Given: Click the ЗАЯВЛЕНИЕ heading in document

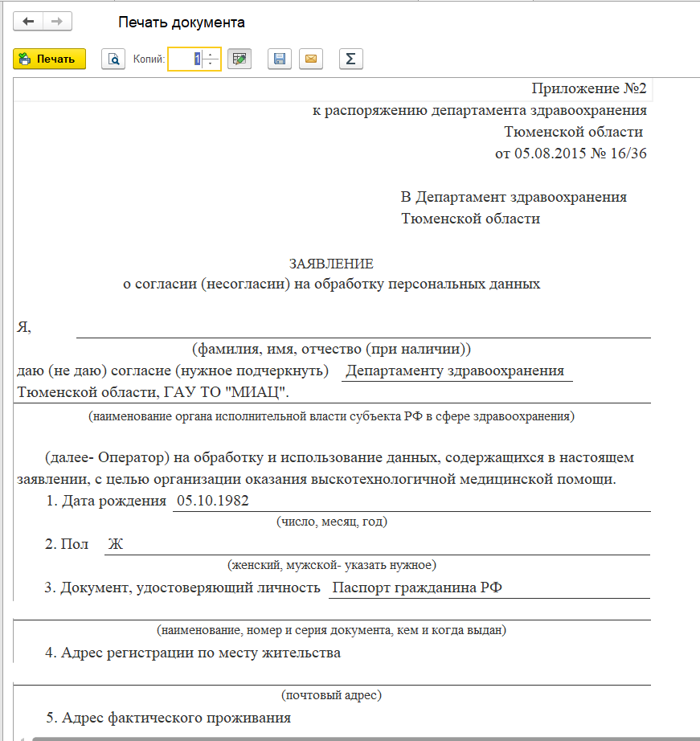Looking at the screenshot, I should pyautogui.click(x=331, y=264).
